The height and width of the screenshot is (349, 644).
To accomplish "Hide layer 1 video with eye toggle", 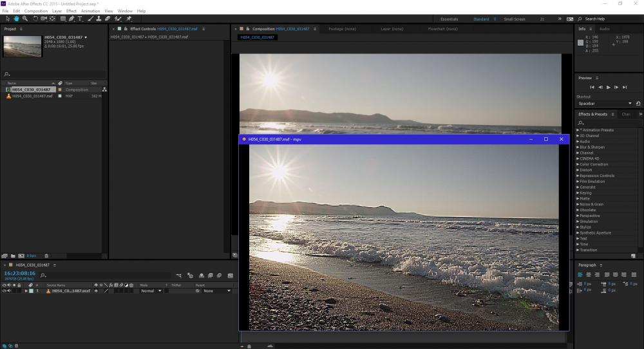I will click(x=5, y=291).
